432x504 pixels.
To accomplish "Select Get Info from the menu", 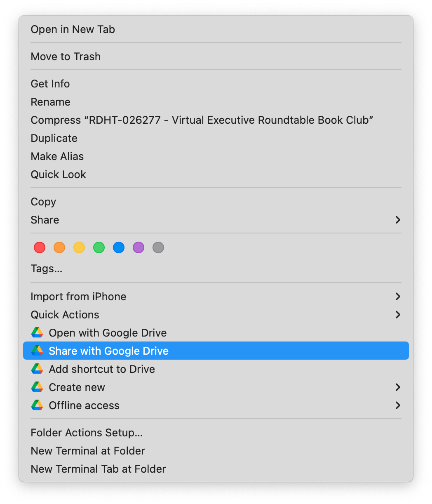I will [50, 84].
